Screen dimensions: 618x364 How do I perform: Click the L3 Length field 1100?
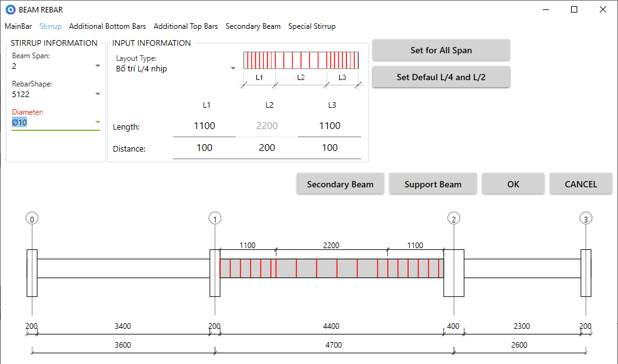[x=330, y=126]
